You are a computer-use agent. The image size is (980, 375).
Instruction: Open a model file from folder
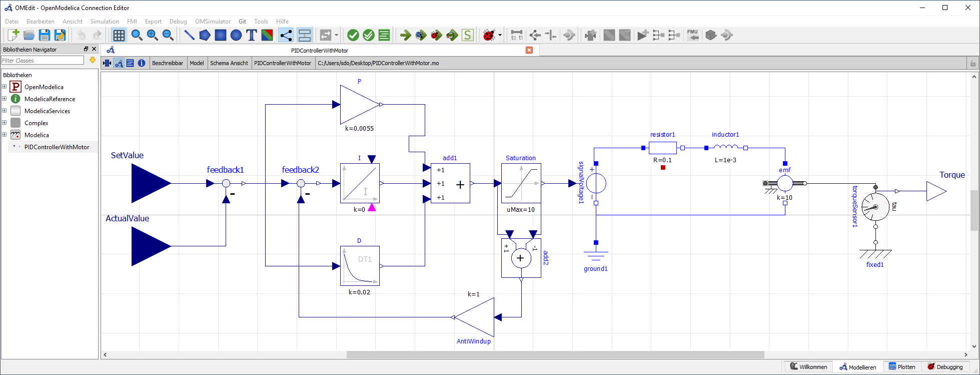pos(29,35)
